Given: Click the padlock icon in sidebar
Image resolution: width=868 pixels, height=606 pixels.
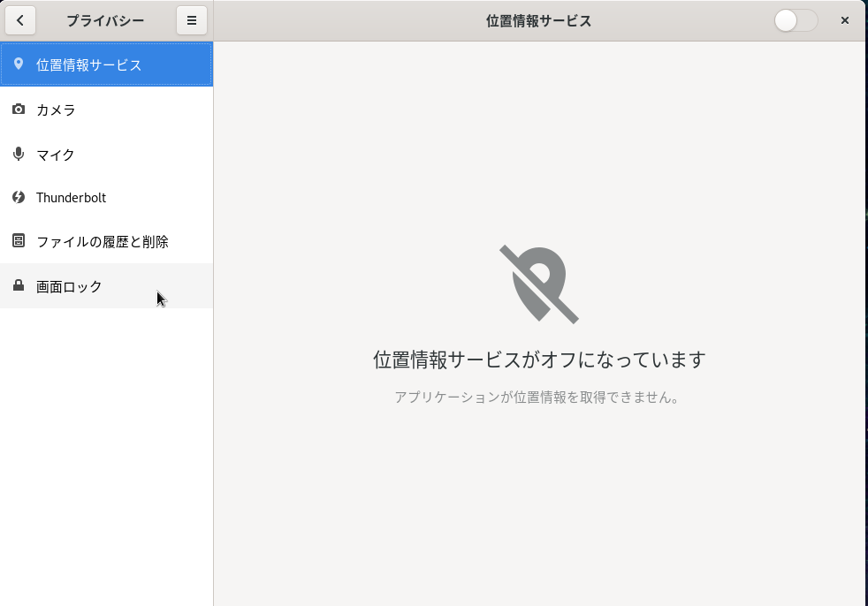Looking at the screenshot, I should pos(19,285).
